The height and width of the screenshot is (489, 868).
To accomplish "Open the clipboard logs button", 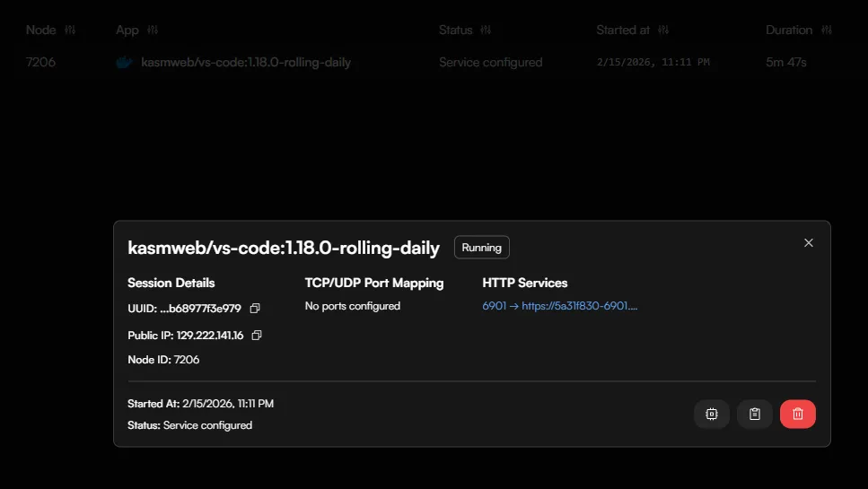I will [755, 414].
